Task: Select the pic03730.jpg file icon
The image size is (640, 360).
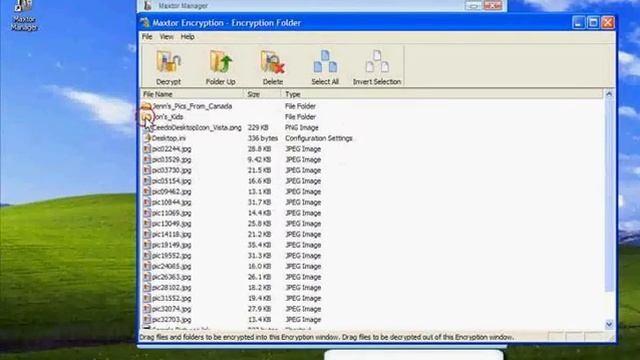Action: click(147, 170)
